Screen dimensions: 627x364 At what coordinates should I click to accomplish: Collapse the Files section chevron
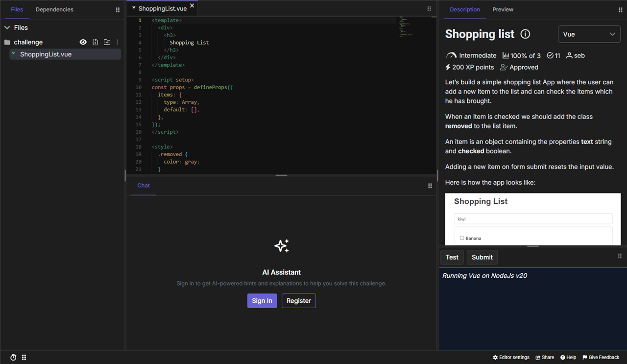coord(7,28)
